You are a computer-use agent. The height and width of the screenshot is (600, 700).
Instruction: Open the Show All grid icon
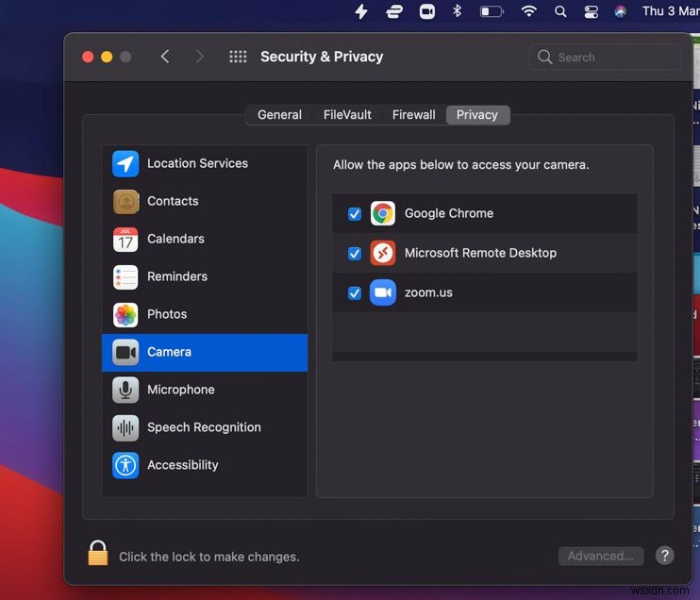[x=238, y=57]
